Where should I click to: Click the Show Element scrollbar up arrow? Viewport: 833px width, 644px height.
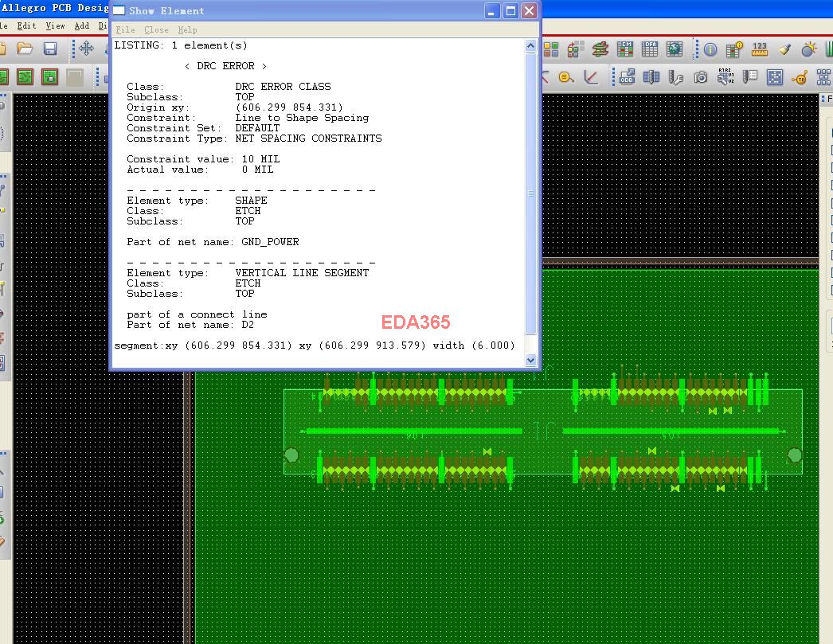[x=530, y=46]
